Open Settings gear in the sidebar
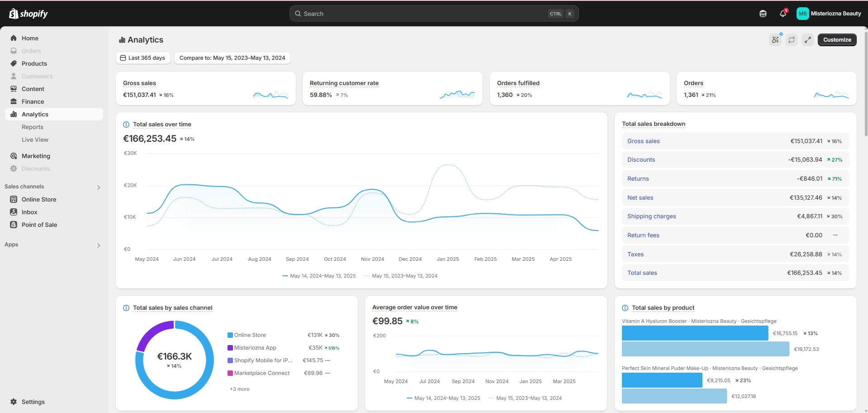 point(14,402)
